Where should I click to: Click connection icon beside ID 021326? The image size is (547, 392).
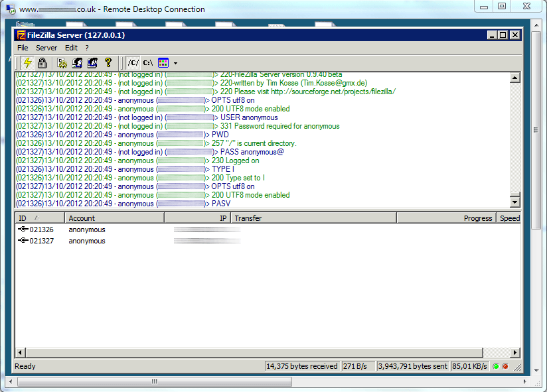[x=23, y=229]
